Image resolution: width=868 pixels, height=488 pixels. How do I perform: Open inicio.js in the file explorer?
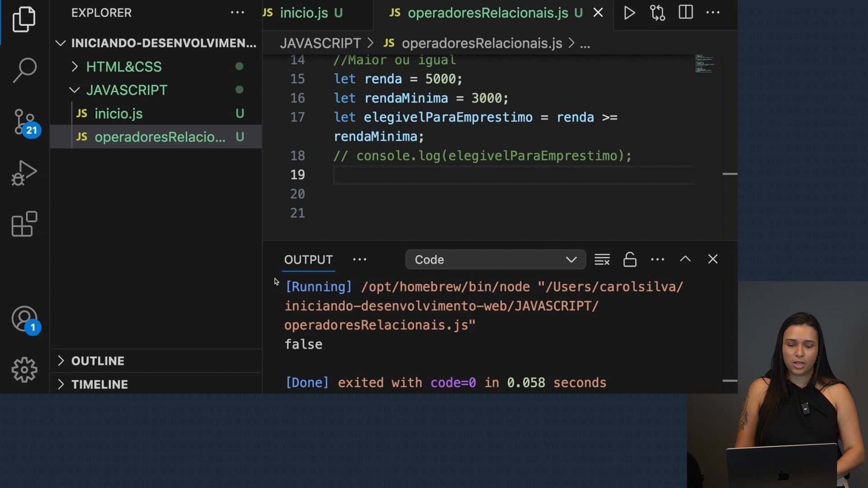point(118,114)
